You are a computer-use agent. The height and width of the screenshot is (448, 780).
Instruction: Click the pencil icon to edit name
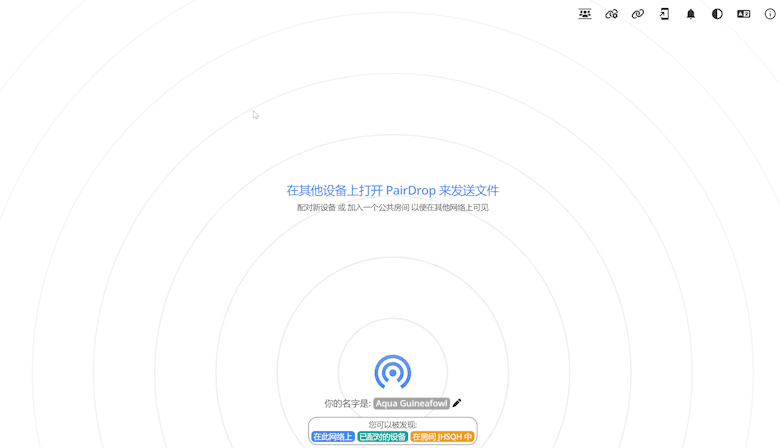click(457, 403)
